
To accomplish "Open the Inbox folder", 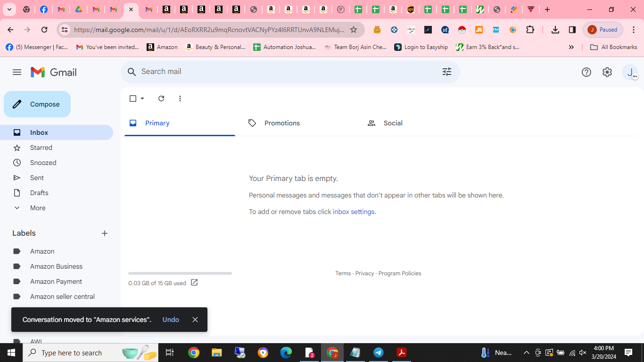I will point(57,132).
